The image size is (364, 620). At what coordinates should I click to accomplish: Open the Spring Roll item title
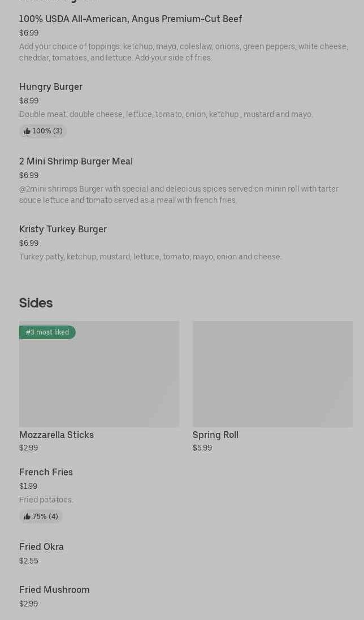tap(215, 435)
